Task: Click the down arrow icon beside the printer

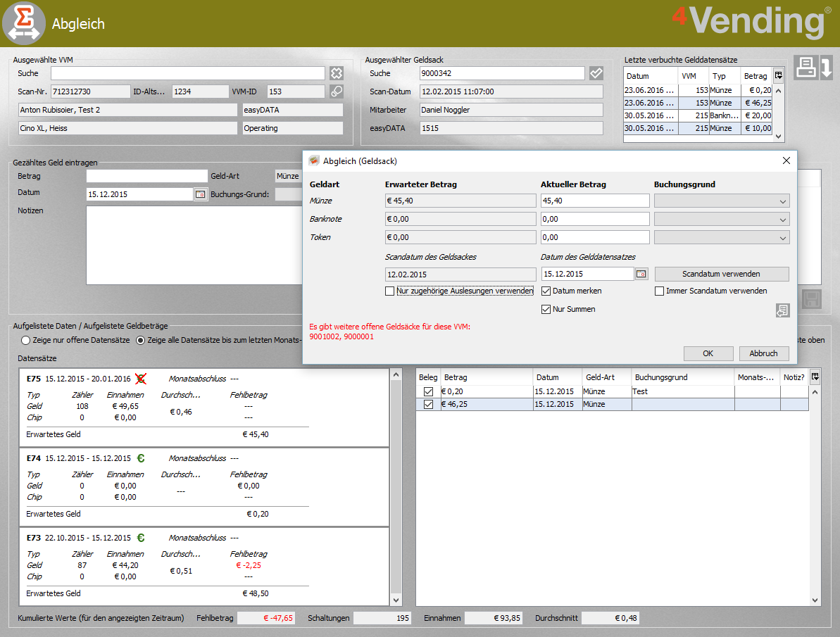Action: coord(826,68)
